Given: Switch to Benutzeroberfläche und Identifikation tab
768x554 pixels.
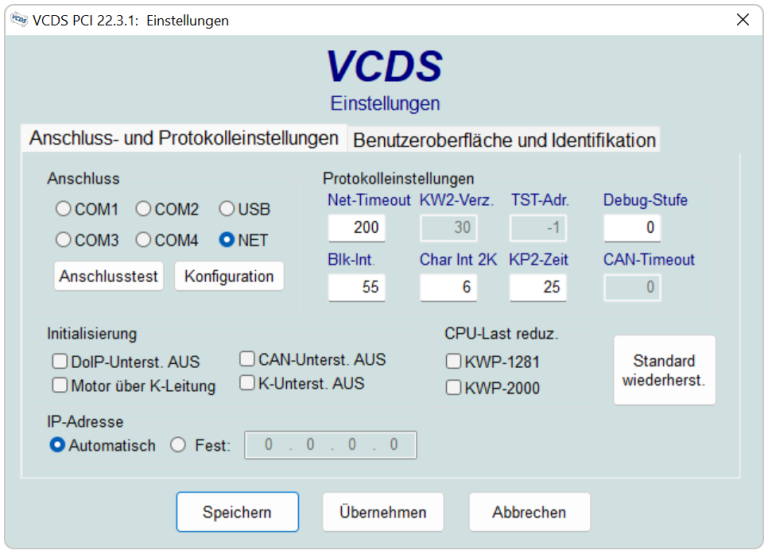Looking at the screenshot, I should click(504, 141).
